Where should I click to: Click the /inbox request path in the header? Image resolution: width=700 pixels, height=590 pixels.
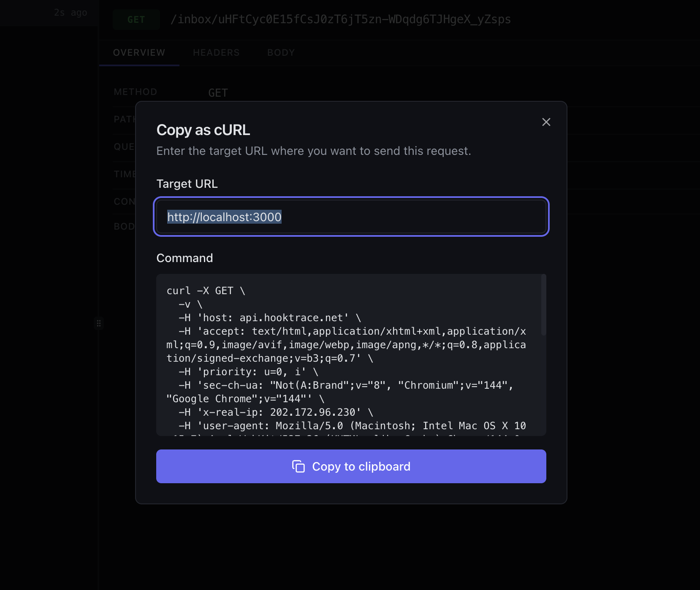(341, 19)
